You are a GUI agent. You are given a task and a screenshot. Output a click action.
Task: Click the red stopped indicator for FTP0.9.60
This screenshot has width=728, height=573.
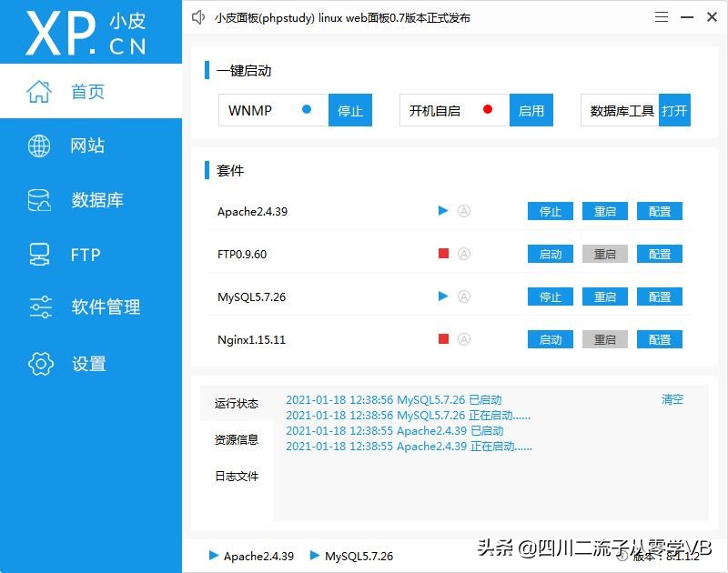(443, 254)
